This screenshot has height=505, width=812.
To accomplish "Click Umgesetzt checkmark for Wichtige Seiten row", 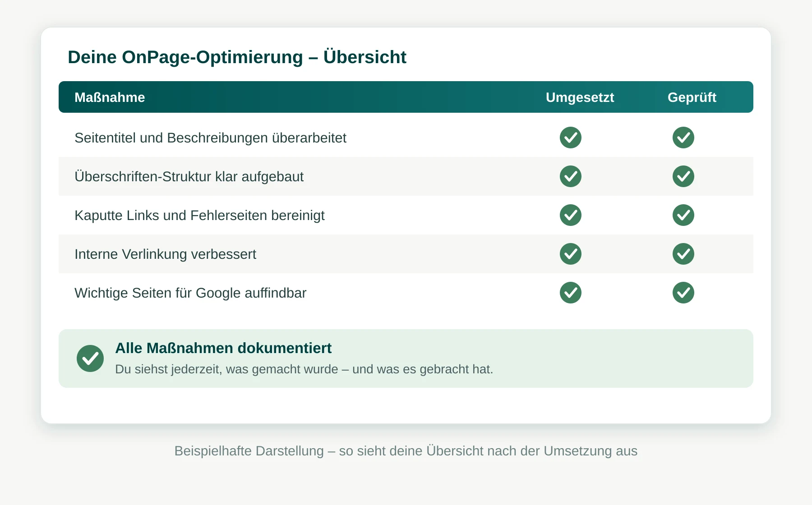I will pyautogui.click(x=571, y=293).
